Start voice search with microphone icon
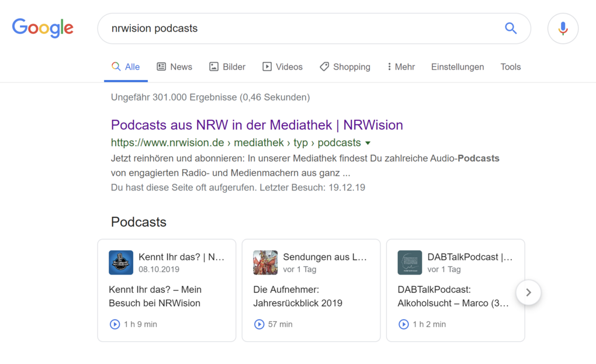This screenshot has width=596, height=364. pos(563,29)
